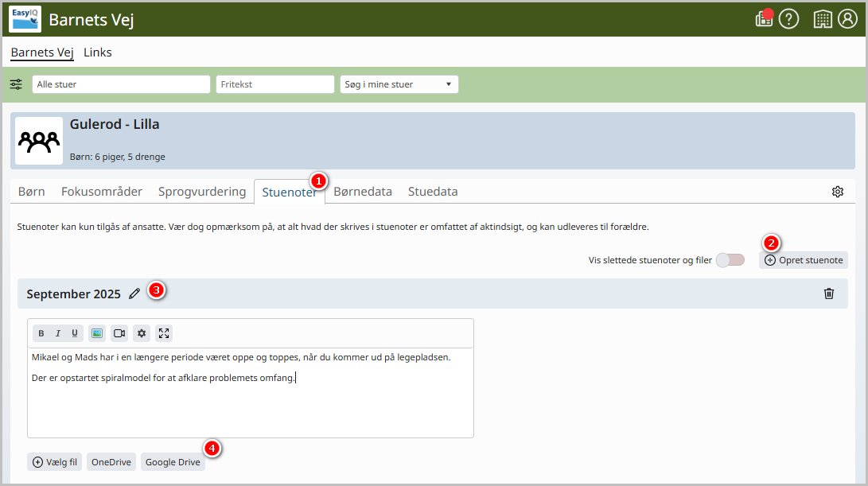Open the Børnedata tab
868x486 pixels.
coord(363,192)
